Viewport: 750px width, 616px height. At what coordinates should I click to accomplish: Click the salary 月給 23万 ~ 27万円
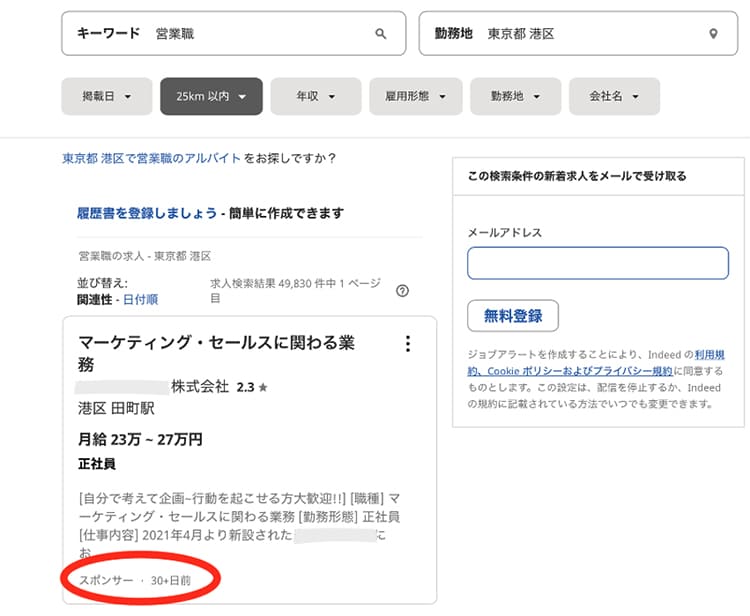click(x=140, y=439)
